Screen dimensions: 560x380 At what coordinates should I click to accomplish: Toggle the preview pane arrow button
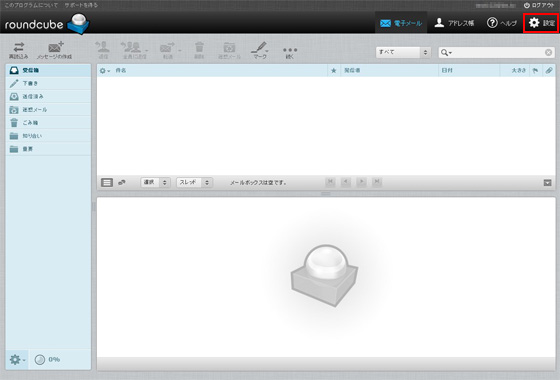point(548,183)
